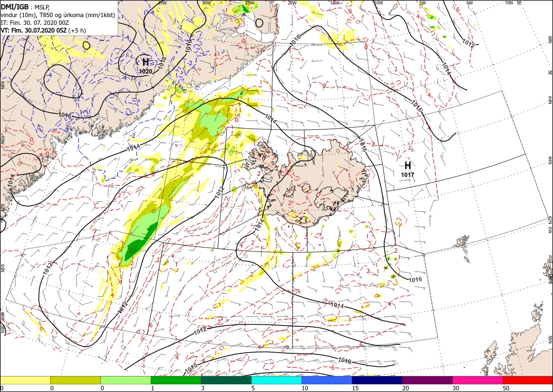Screen dimensions: 553x392
Task: Click the '35W' longitude label at top
Action: coord(162,3)
